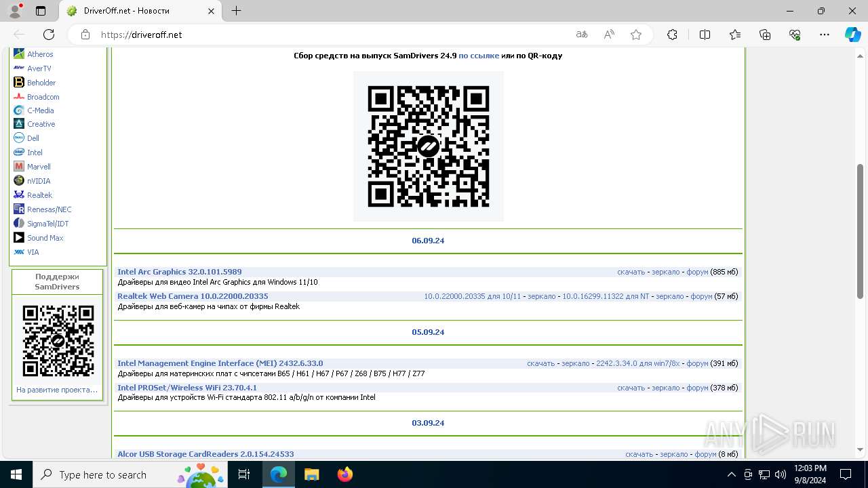Click 'На развитие проекта...' link
The height and width of the screenshot is (488, 868).
point(57,390)
